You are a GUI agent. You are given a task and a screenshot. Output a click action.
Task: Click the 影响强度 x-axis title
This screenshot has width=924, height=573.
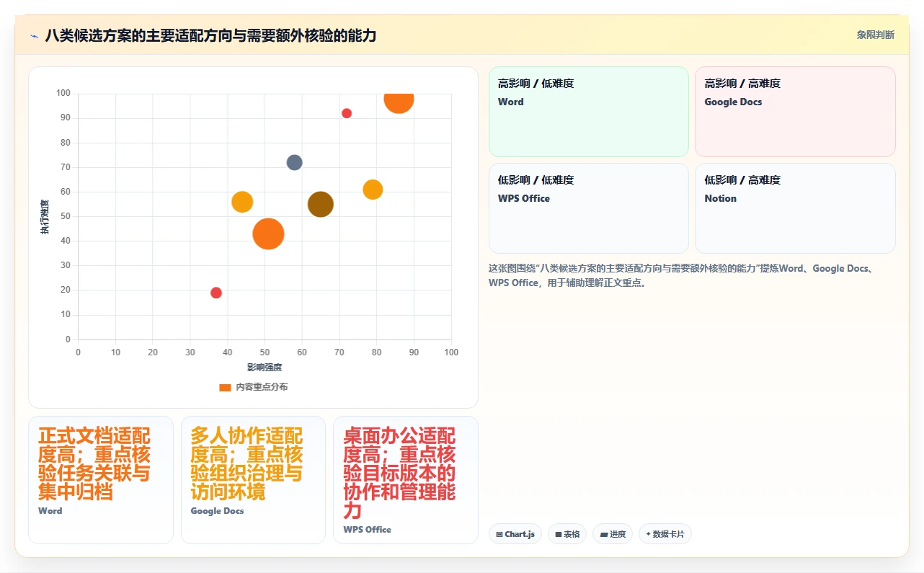pyautogui.click(x=265, y=368)
